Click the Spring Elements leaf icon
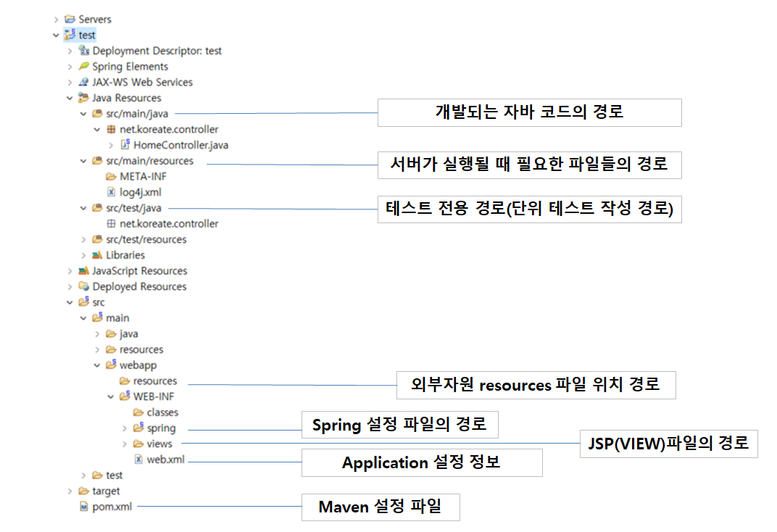 point(84,66)
